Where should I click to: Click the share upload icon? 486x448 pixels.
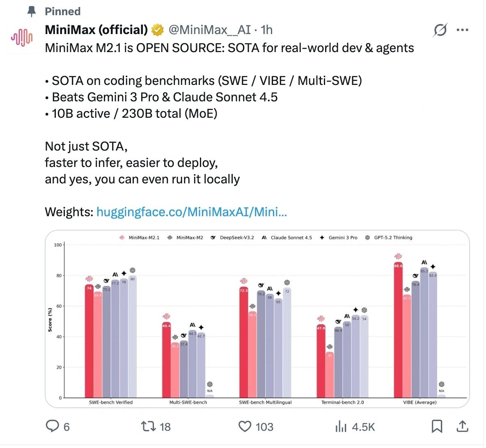463,426
